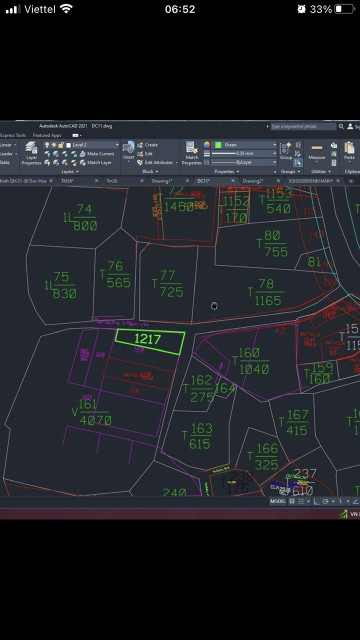Click the Insert block icon

[x=129, y=151]
